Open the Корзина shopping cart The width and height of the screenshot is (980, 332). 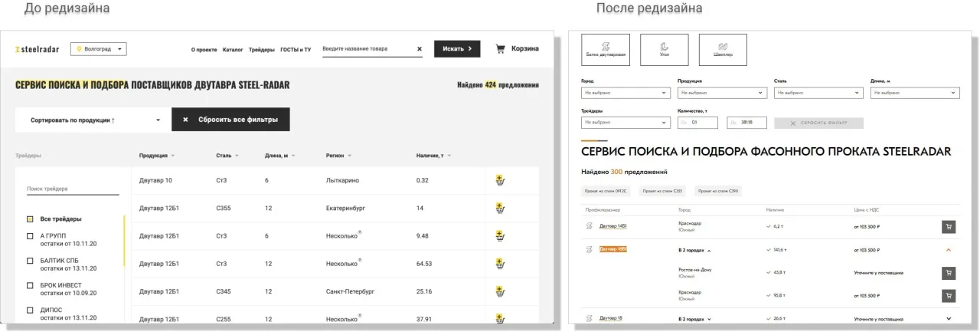pyautogui.click(x=517, y=49)
